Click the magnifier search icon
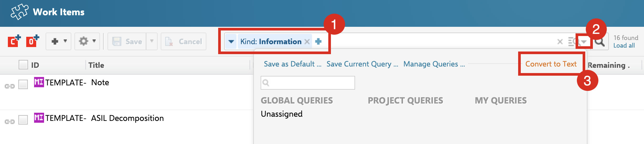This screenshot has width=644, height=144. [600, 42]
